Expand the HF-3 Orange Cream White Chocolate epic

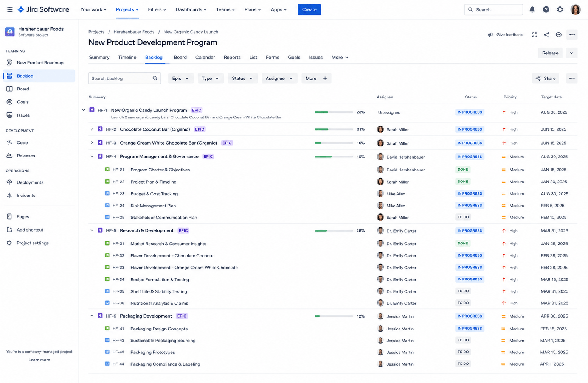[92, 143]
